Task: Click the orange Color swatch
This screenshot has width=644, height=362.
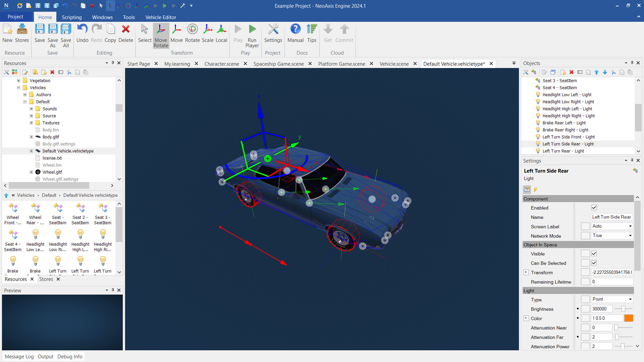Action: tap(629, 318)
